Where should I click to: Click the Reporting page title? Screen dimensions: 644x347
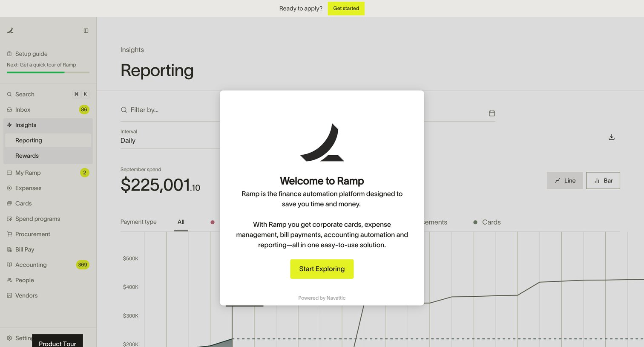pyautogui.click(x=157, y=71)
